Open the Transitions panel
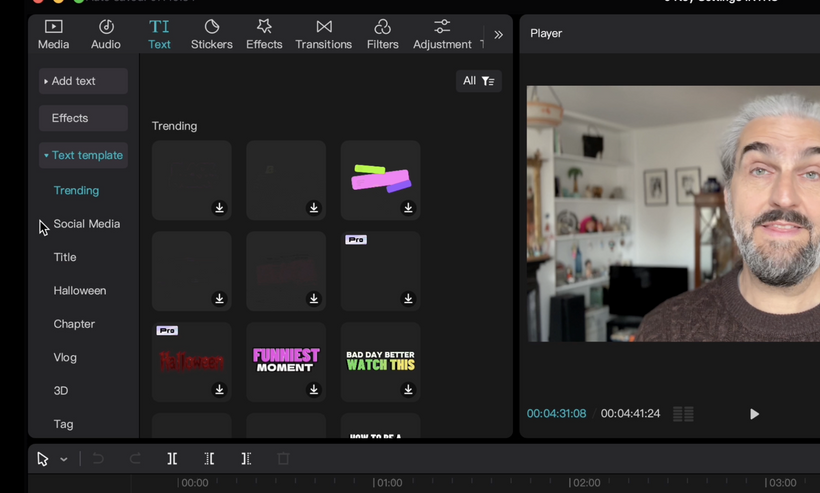Screen dimensions: 820x493 click(x=323, y=34)
